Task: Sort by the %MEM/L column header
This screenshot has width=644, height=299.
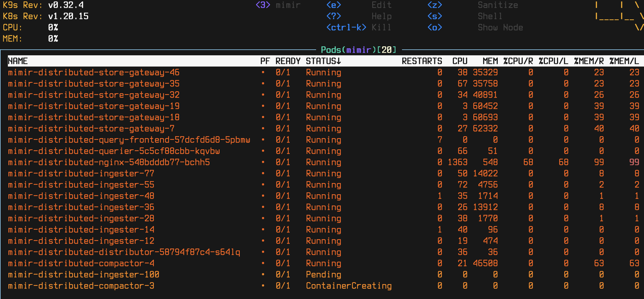Action: 624,61
